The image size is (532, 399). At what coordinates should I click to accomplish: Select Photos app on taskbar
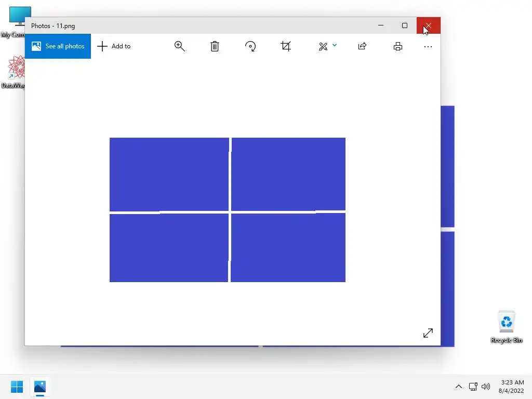click(x=40, y=387)
